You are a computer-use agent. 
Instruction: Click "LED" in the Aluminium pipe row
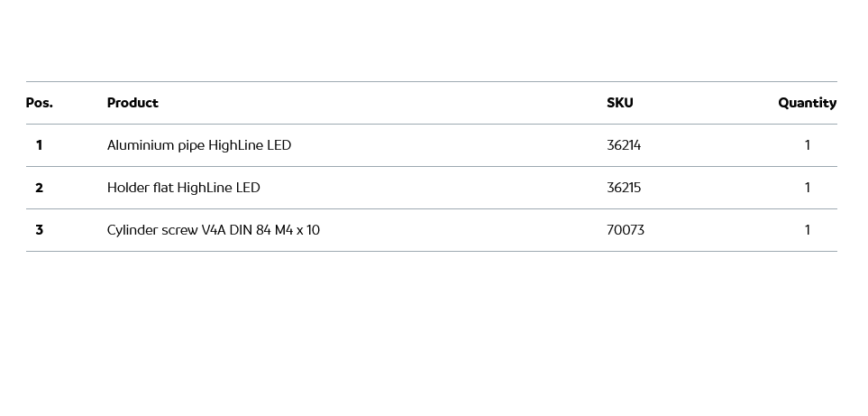coord(279,145)
